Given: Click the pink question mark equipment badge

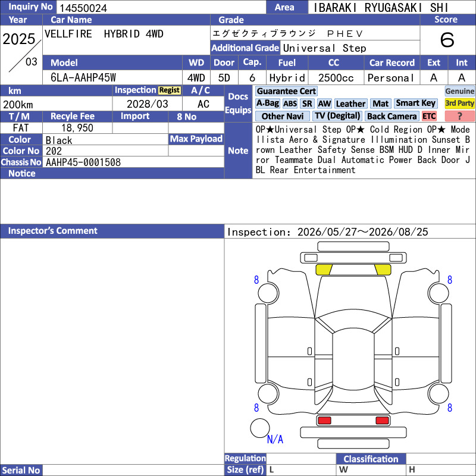Looking at the screenshot, I should pyautogui.click(x=459, y=116).
